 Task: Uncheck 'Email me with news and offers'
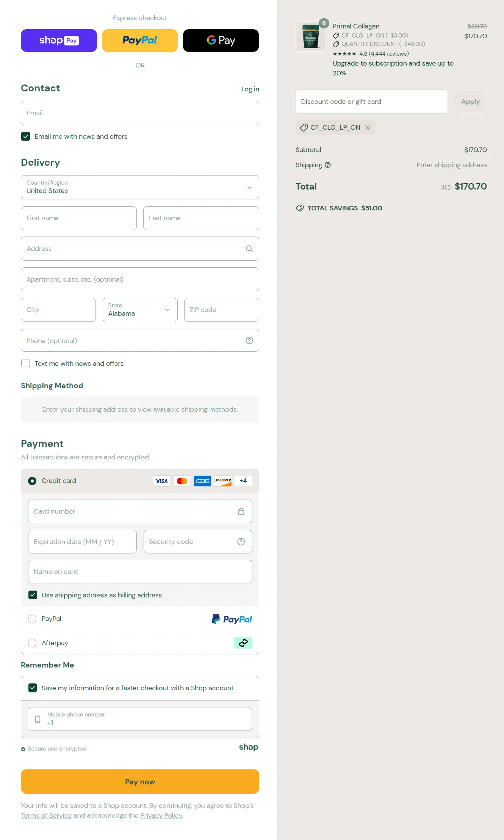point(25,136)
